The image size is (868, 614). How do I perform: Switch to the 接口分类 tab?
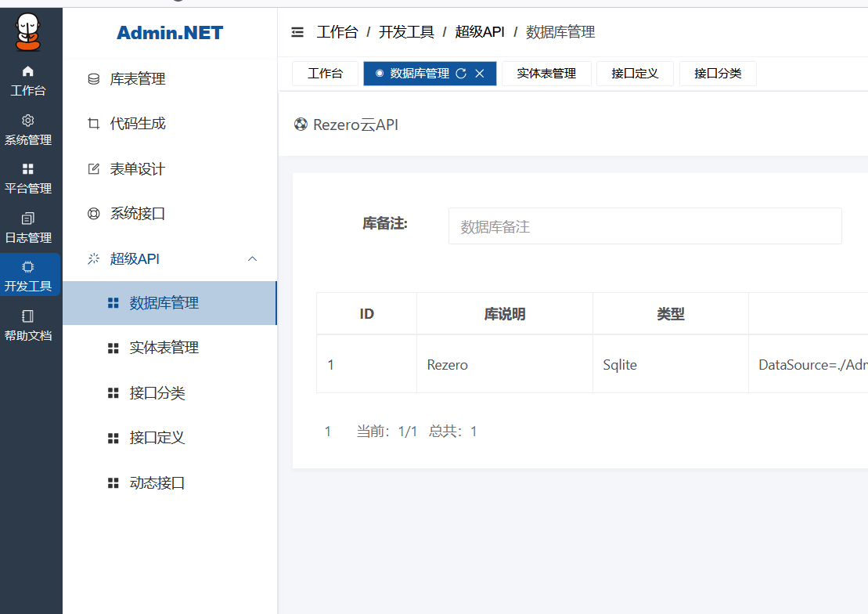717,74
